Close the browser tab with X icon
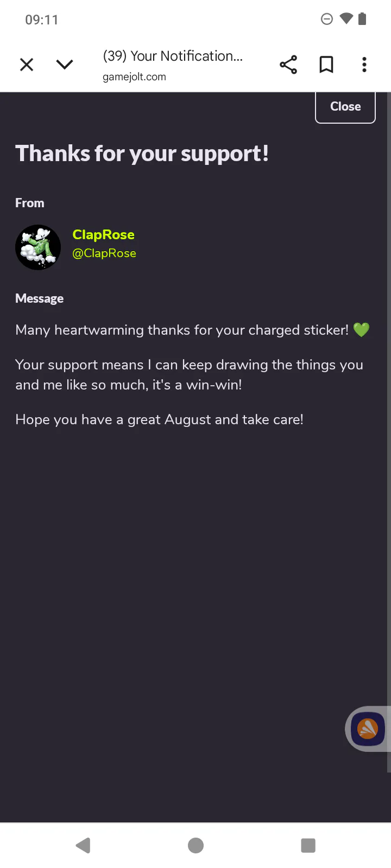Image resolution: width=391 pixels, height=868 pixels. point(27,65)
